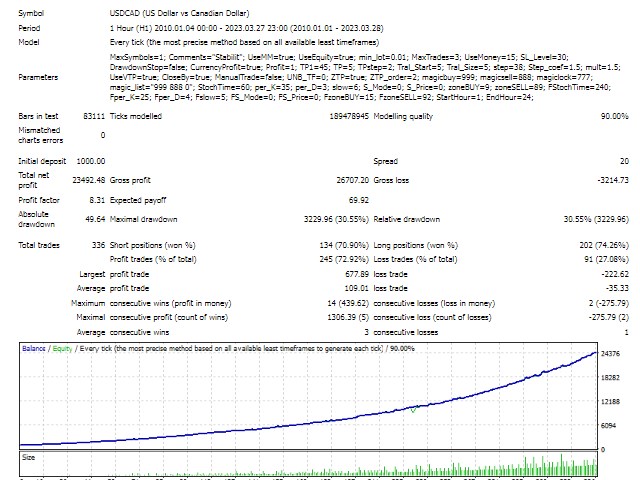This screenshot has width=640, height=480.
Task: Click the Spread value 20
Action: coord(624,161)
